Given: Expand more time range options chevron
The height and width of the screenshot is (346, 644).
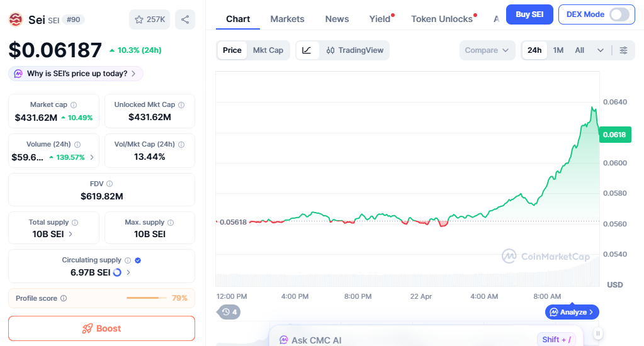Looking at the screenshot, I should pyautogui.click(x=601, y=50).
